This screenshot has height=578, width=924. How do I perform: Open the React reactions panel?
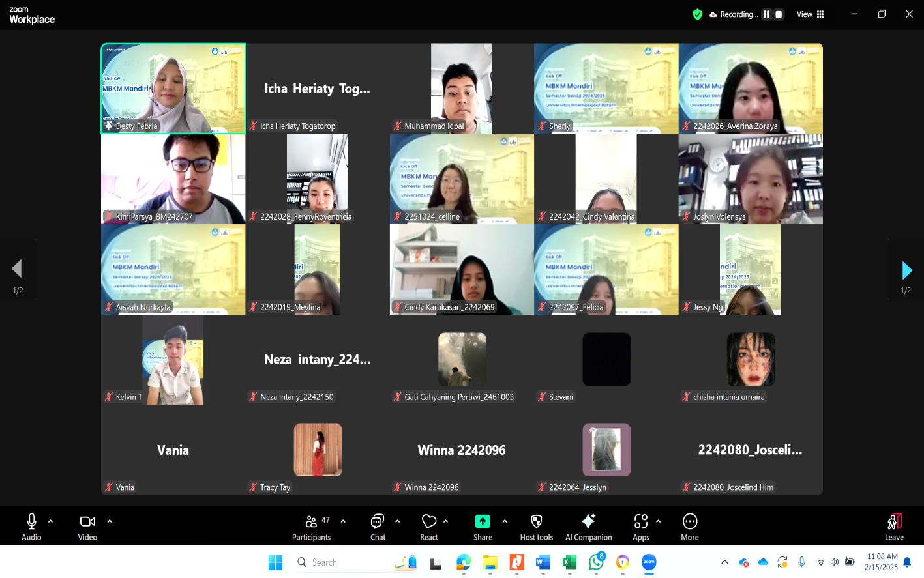click(428, 527)
